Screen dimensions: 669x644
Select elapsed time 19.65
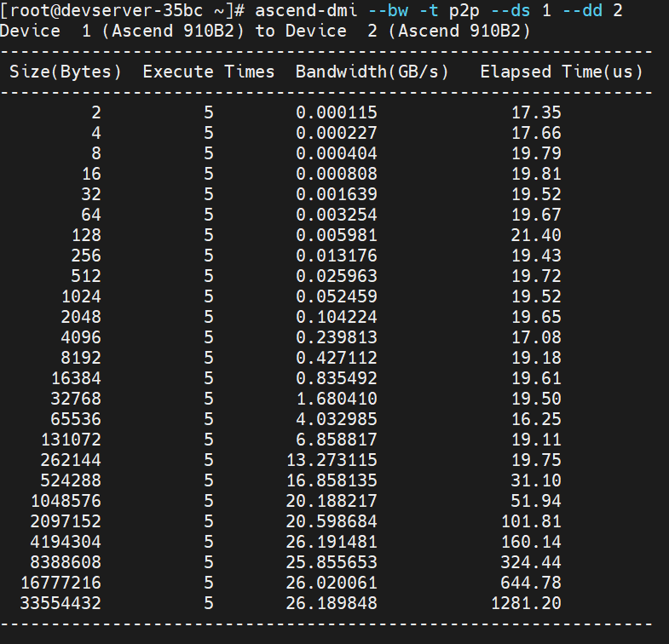(536, 317)
